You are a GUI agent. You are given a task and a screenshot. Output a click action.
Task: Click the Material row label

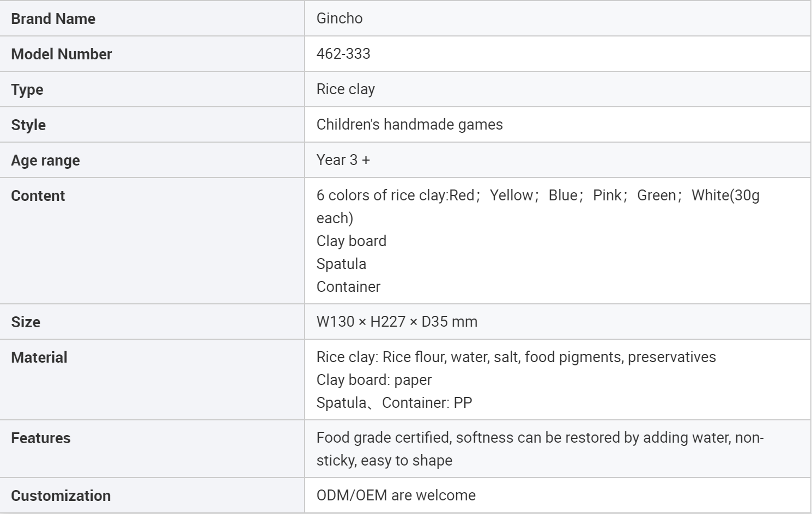tap(39, 358)
